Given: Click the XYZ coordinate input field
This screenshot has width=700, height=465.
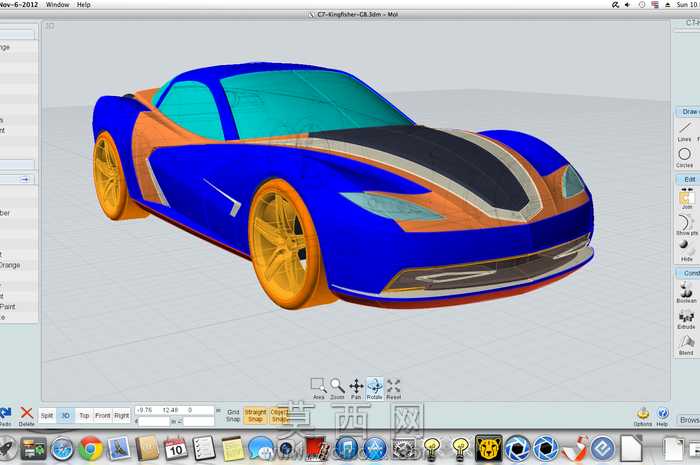Looking at the screenshot, I should [x=175, y=410].
